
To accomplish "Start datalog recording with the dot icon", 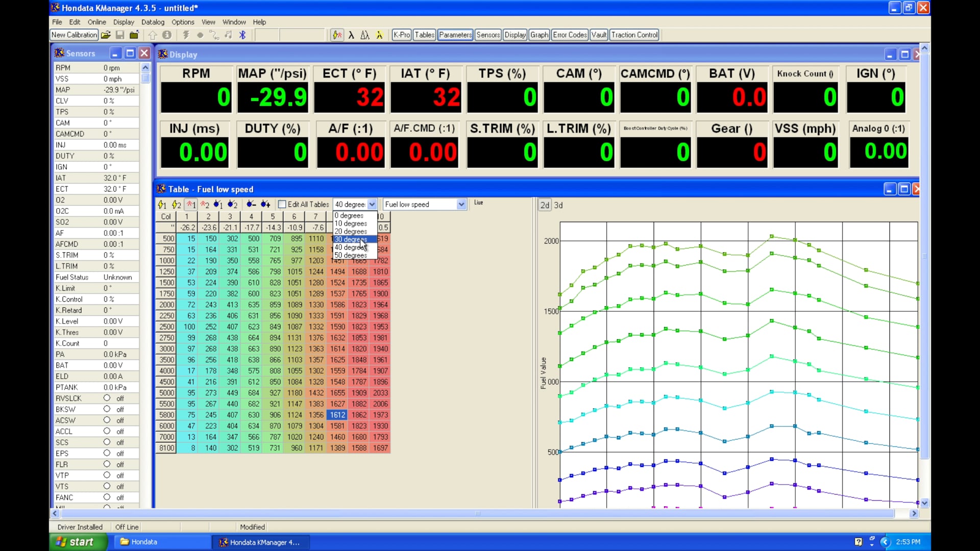I will coord(200,35).
